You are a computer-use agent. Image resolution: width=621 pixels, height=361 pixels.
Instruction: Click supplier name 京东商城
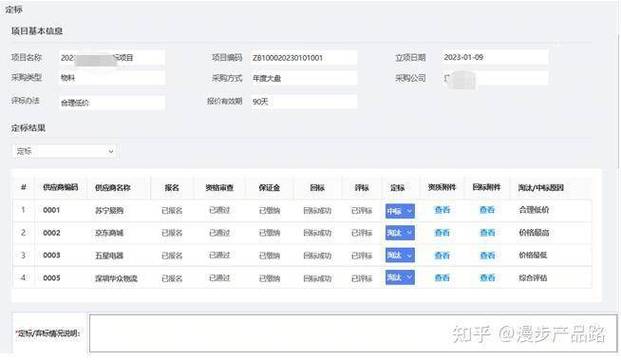coord(109,233)
